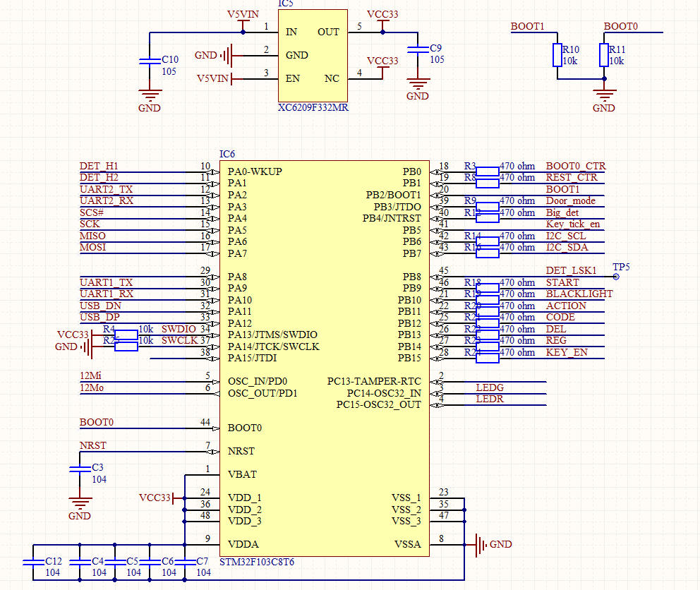Select pull-down resistor R11

tap(604, 55)
